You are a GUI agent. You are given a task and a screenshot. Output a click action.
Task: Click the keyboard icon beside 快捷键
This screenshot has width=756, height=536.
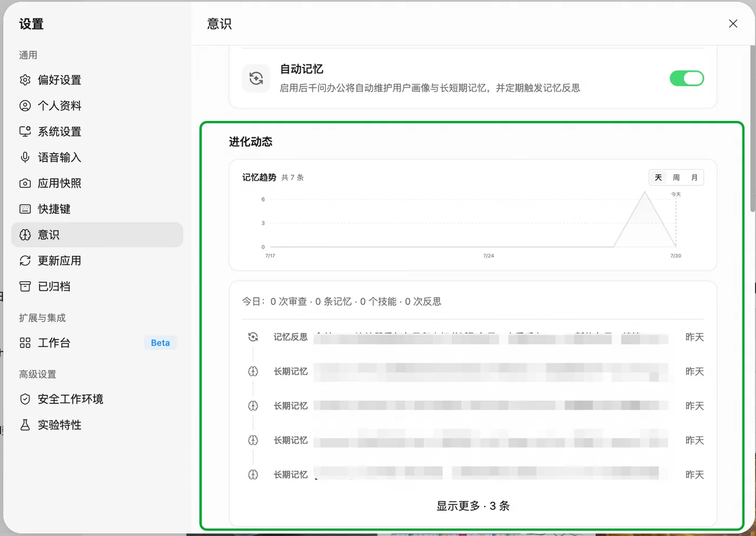click(25, 209)
